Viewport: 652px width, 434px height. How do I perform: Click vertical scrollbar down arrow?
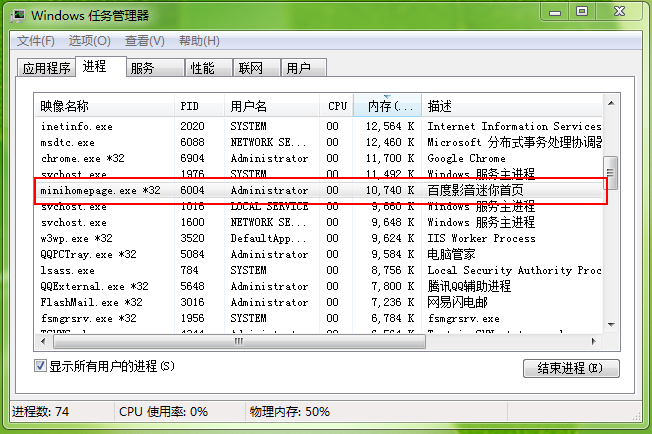click(611, 325)
